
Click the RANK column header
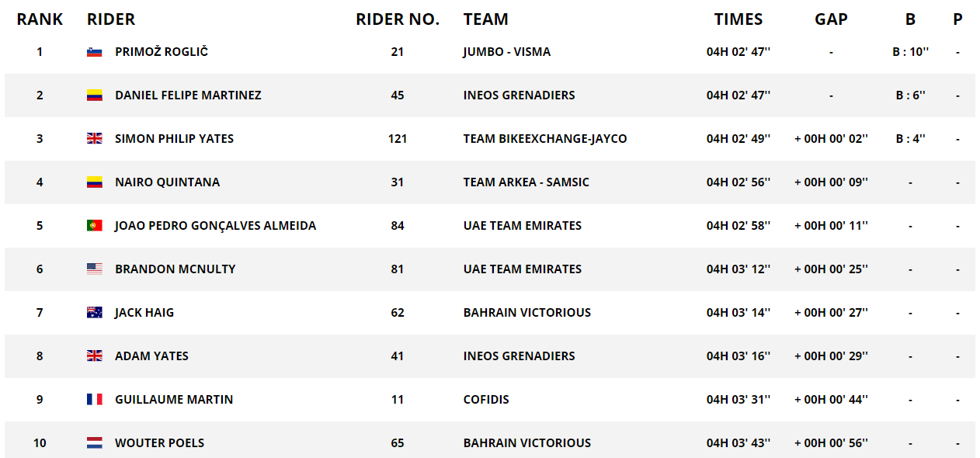pyautogui.click(x=40, y=19)
